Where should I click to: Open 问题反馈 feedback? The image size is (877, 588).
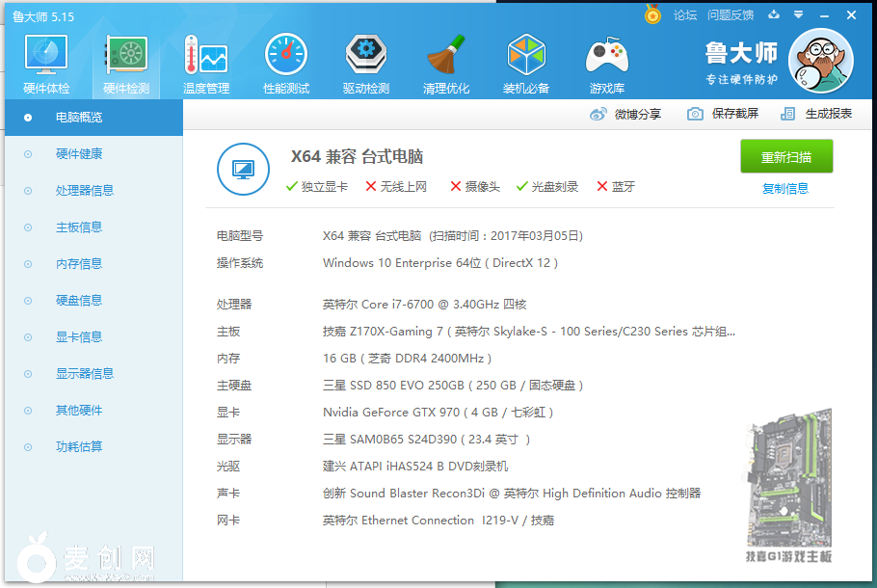(730, 15)
